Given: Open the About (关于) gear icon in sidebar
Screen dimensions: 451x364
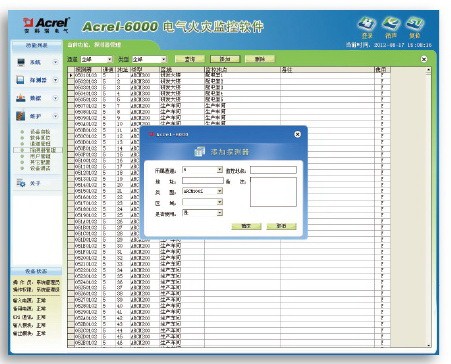Looking at the screenshot, I should pyautogui.click(x=21, y=183).
